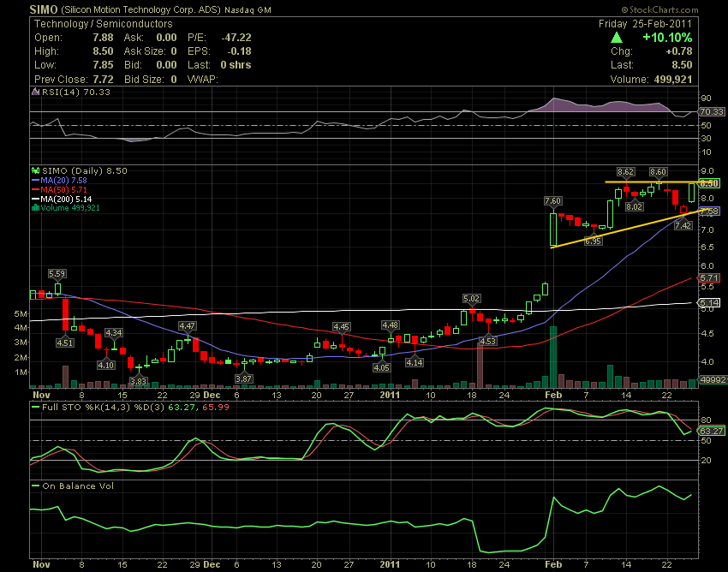Click the 4.47 price callout

click(x=187, y=326)
